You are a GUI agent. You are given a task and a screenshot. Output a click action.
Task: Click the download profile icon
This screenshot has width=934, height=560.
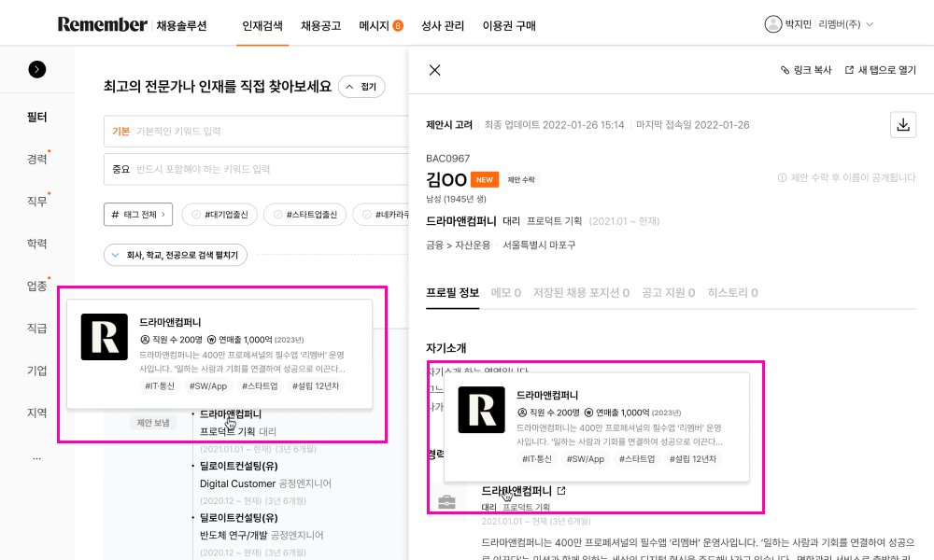pyautogui.click(x=903, y=125)
